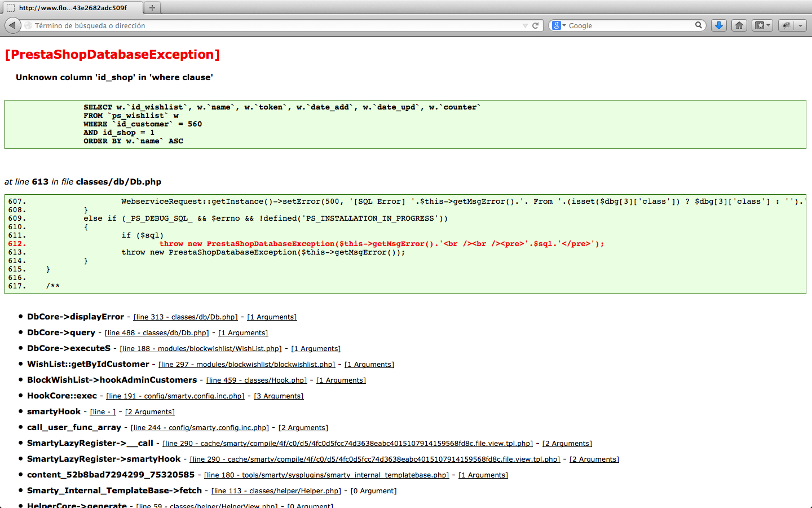Viewport: 812px width, 508px height.
Task: Go to the Home page button
Action: click(x=739, y=25)
